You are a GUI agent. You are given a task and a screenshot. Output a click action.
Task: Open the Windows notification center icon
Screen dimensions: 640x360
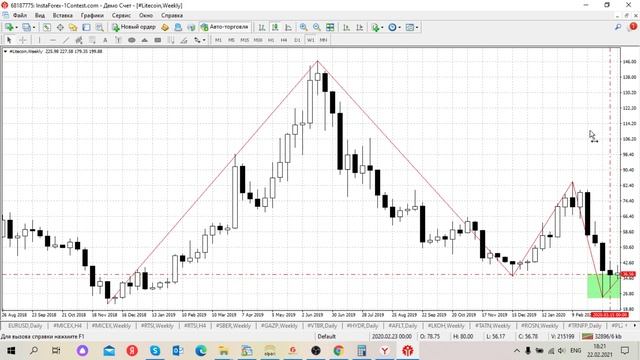click(x=624, y=351)
